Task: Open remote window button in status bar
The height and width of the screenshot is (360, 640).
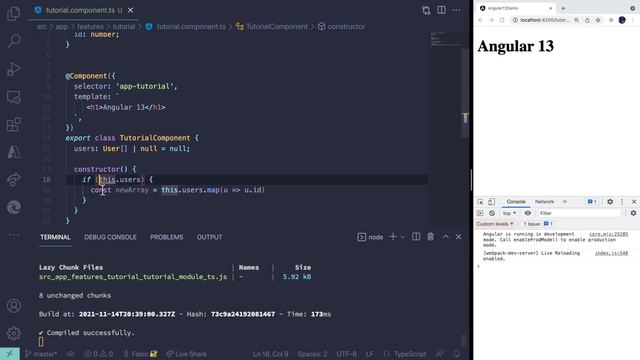Action: coord(10,353)
